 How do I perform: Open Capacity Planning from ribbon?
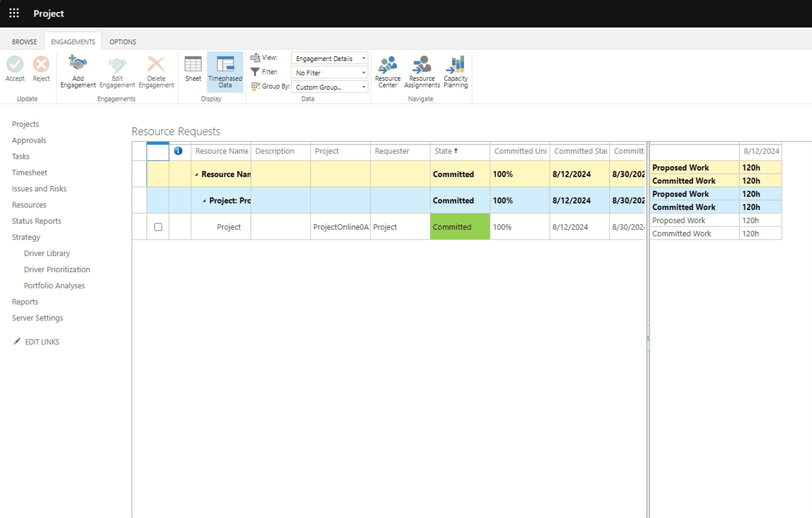456,71
